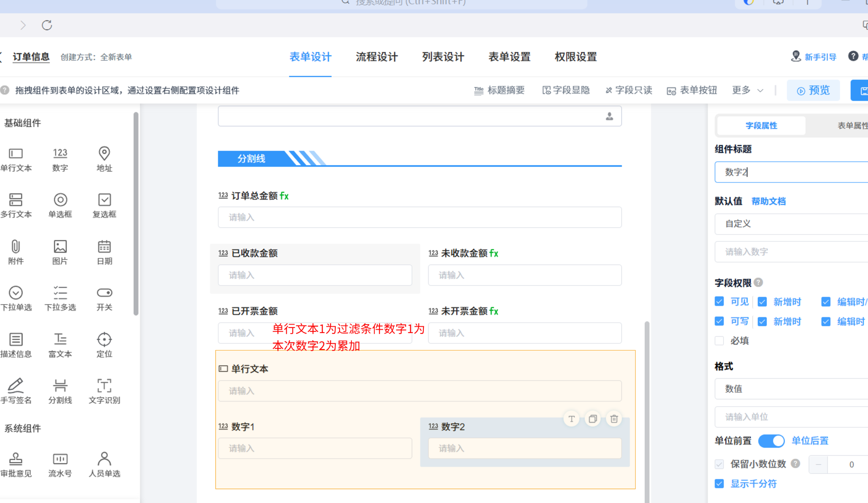Viewport: 868px width, 503px height.
Task: Uncheck the 显示千分符 checkbox
Action: tap(719, 484)
